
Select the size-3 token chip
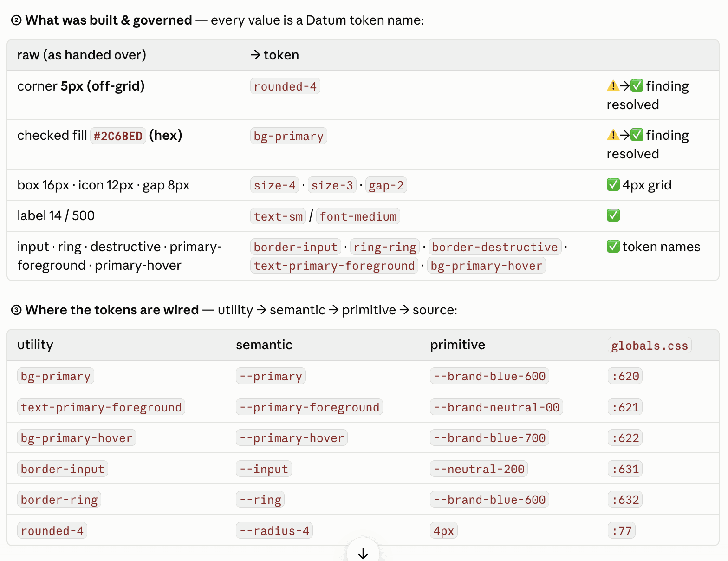tap(332, 185)
